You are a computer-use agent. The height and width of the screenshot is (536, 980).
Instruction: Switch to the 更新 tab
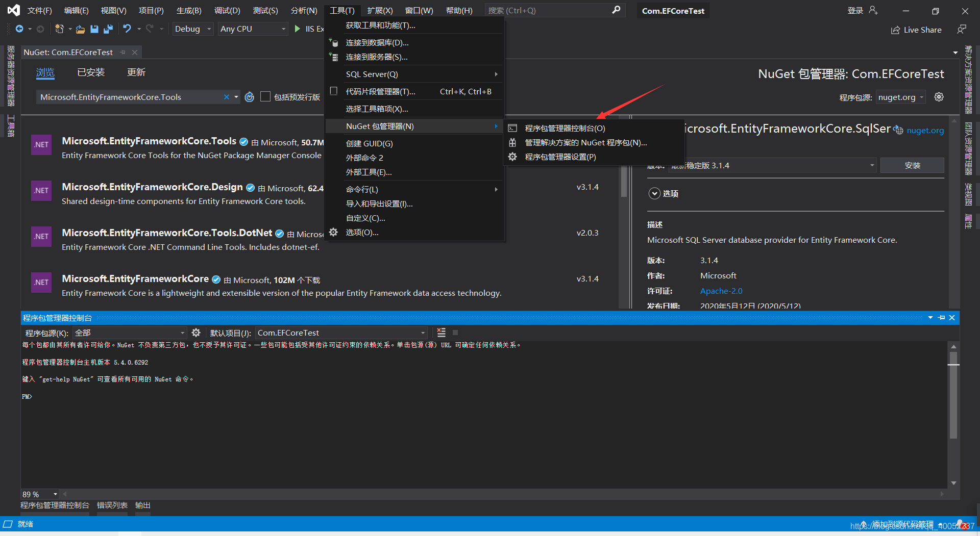coord(136,72)
